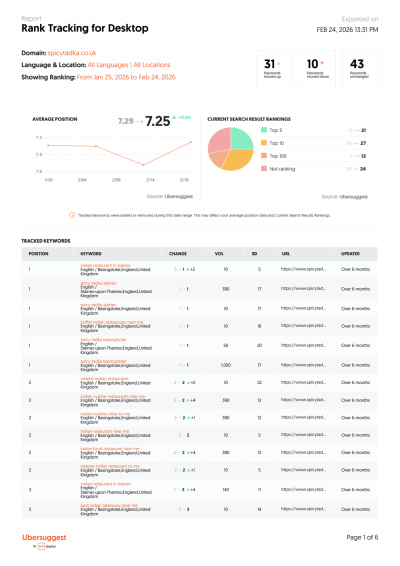Click the NP digital logo under Ubersuggest
The image size is (400, 566).
pos(45,547)
